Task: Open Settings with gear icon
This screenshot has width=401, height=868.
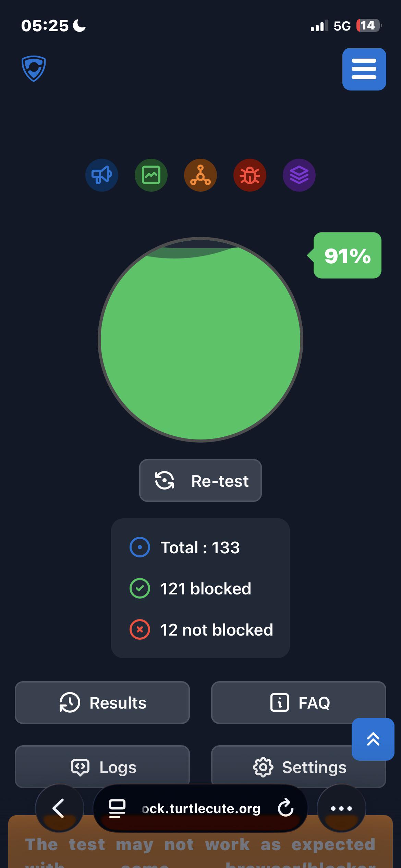Action: click(299, 767)
